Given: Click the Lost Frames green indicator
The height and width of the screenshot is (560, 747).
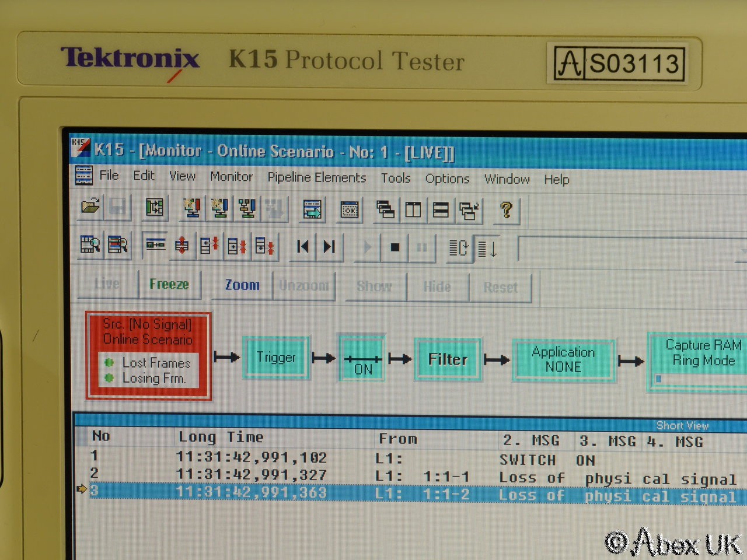Looking at the screenshot, I should pyautogui.click(x=109, y=362).
